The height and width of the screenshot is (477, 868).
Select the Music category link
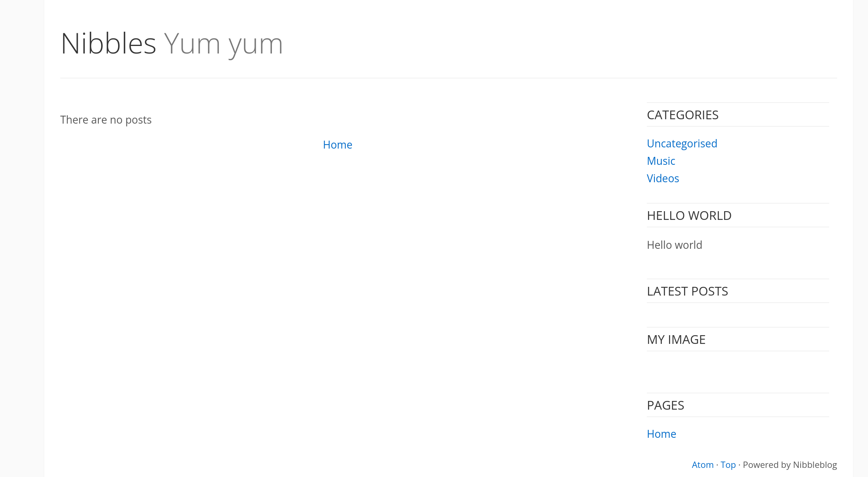pyautogui.click(x=661, y=161)
